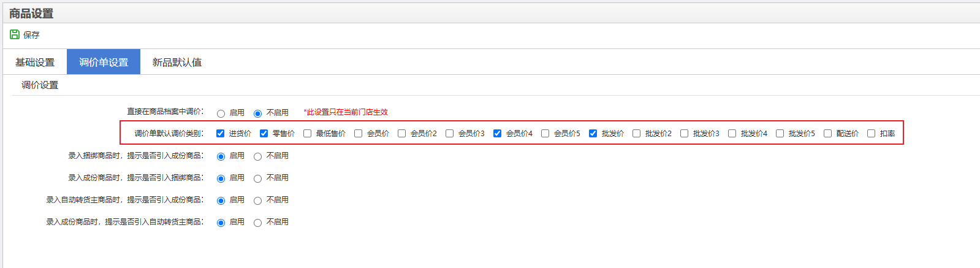Set 提示是否引入自动转货主商品 to 不启用
Image resolution: width=980 pixels, height=268 pixels.
click(x=257, y=223)
